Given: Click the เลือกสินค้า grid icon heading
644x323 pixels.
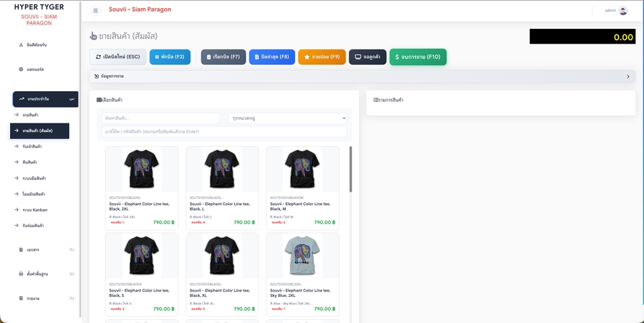Looking at the screenshot, I should click(109, 100).
